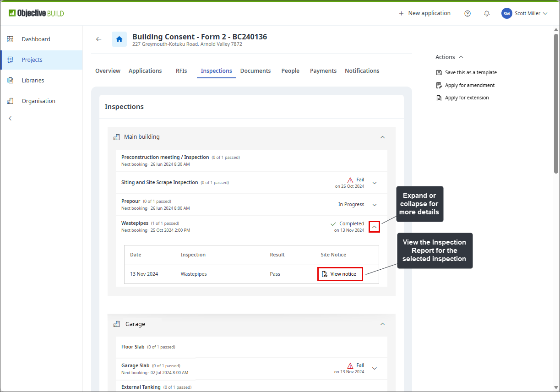Open Scott Miller user menu dropdown
Screen dimensions: 560x392
pyautogui.click(x=525, y=14)
